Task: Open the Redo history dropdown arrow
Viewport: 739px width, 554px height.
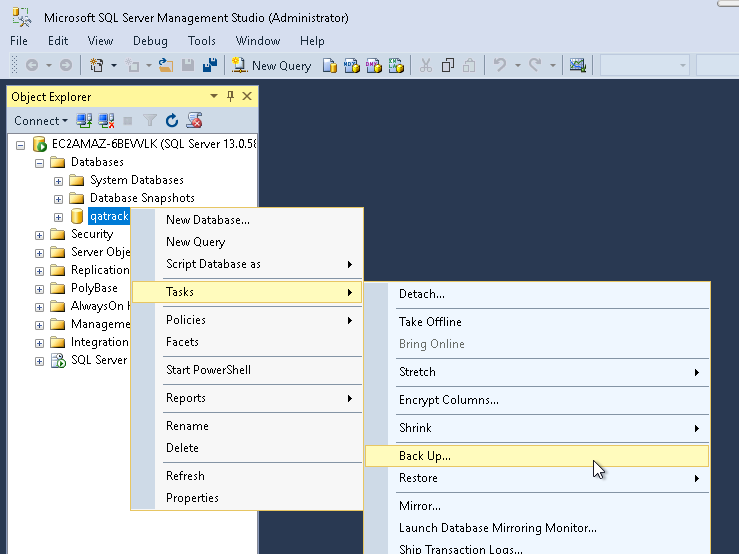Action: [552, 66]
